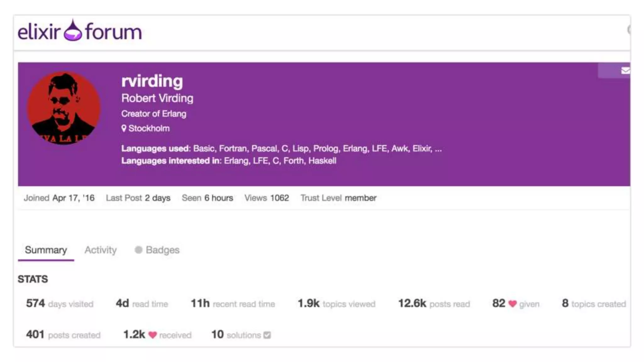Click the search icon at top right
644x362 pixels.
point(628,30)
